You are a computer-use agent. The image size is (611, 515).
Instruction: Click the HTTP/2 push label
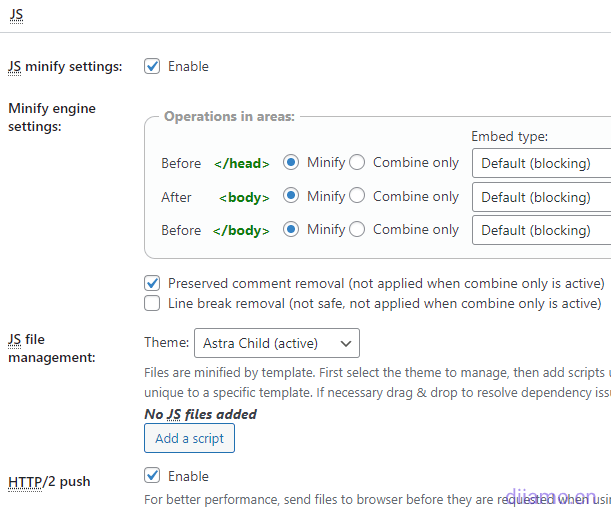pos(49,482)
